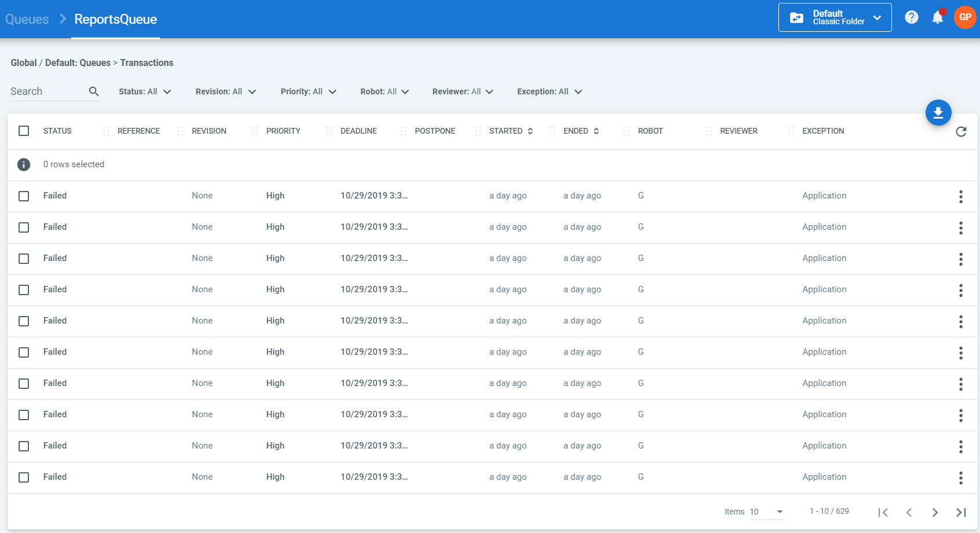The image size is (980, 533).
Task: Refresh the transactions table
Action: 961,131
